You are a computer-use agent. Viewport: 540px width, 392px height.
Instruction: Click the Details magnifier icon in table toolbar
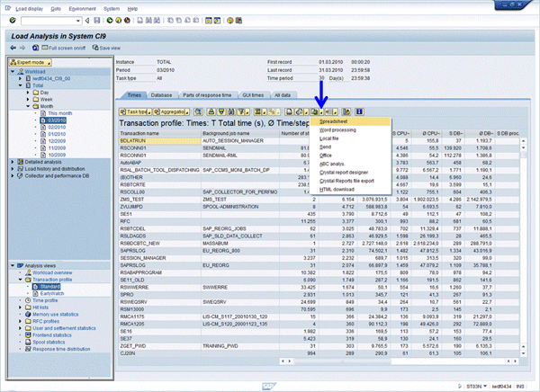[198, 111]
